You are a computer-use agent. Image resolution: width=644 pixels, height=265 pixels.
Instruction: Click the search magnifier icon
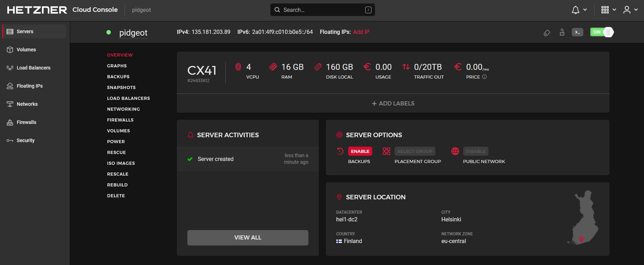tap(277, 10)
